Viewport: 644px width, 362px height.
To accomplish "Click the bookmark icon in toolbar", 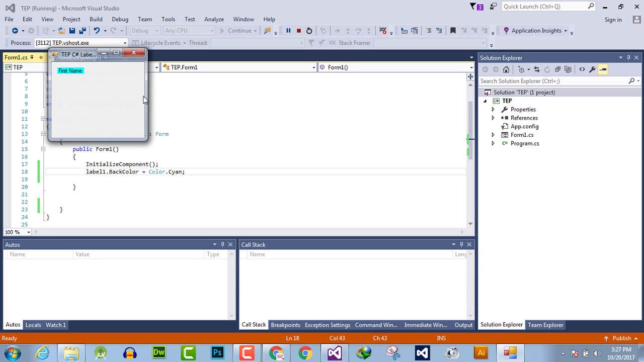I will (453, 31).
